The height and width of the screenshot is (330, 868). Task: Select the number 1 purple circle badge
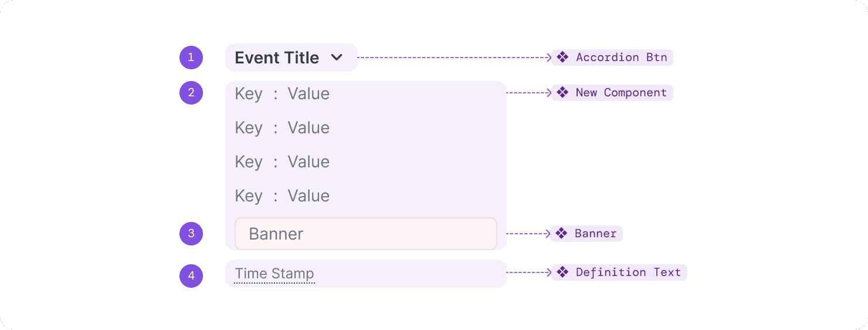click(x=191, y=58)
